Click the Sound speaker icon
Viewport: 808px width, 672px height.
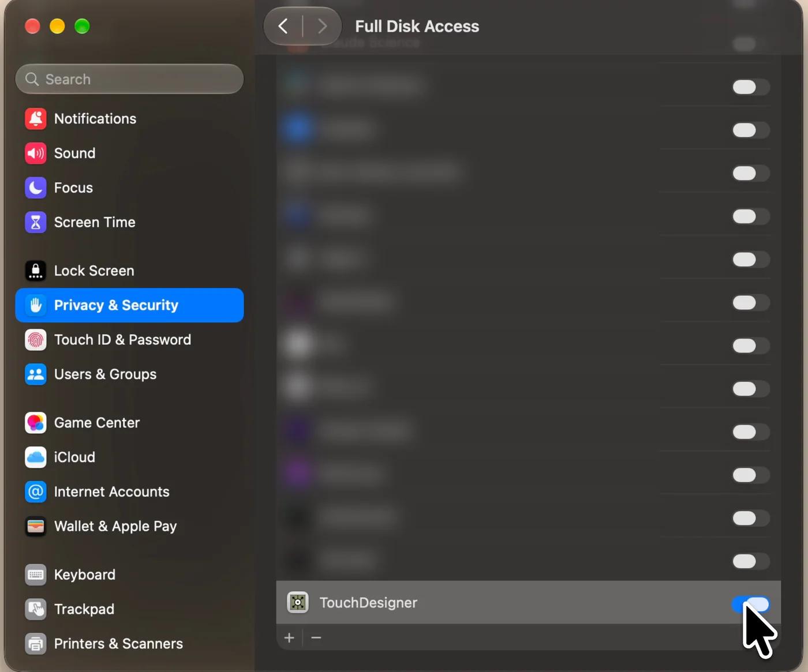(x=36, y=153)
